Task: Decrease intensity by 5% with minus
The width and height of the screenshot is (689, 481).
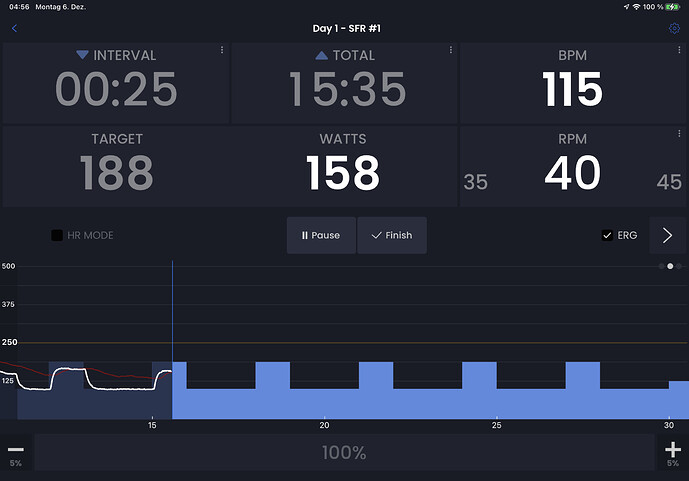Action: tap(16, 453)
